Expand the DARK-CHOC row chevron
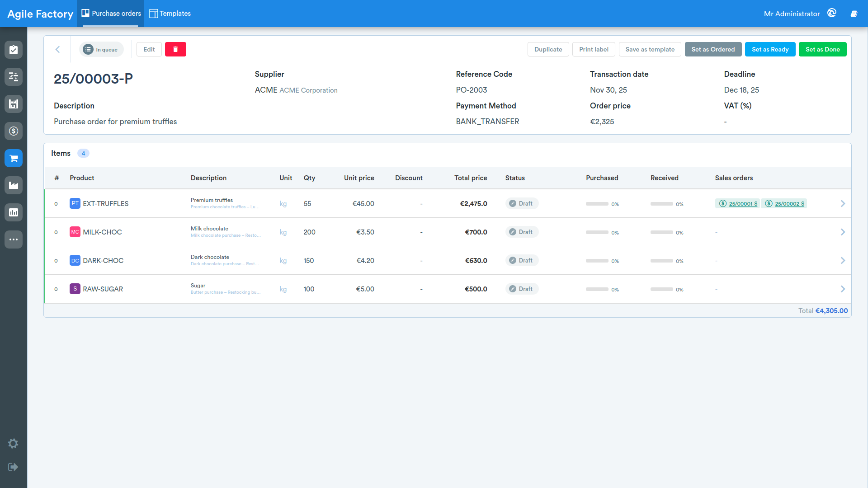The image size is (868, 488). tap(843, 260)
